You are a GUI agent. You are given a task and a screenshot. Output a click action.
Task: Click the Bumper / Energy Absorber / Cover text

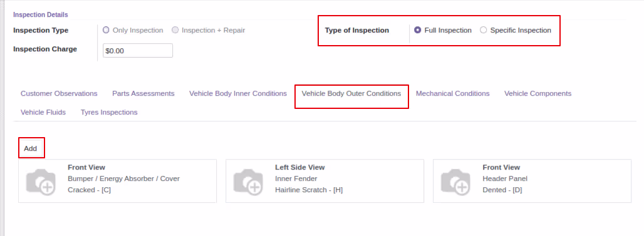pos(123,179)
